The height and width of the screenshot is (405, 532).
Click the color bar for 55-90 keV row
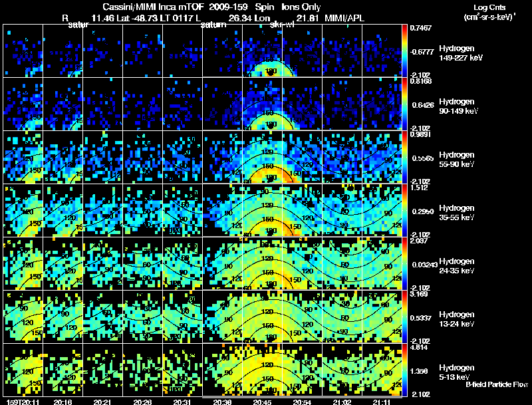(404, 158)
